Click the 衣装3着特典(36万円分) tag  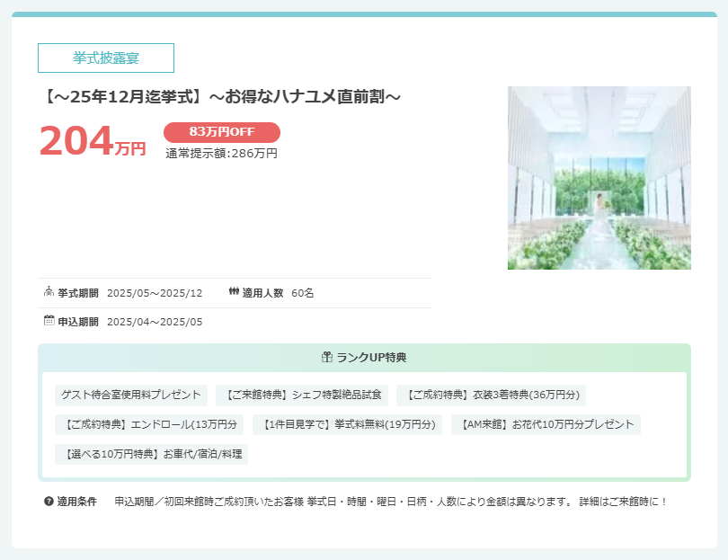coord(492,395)
